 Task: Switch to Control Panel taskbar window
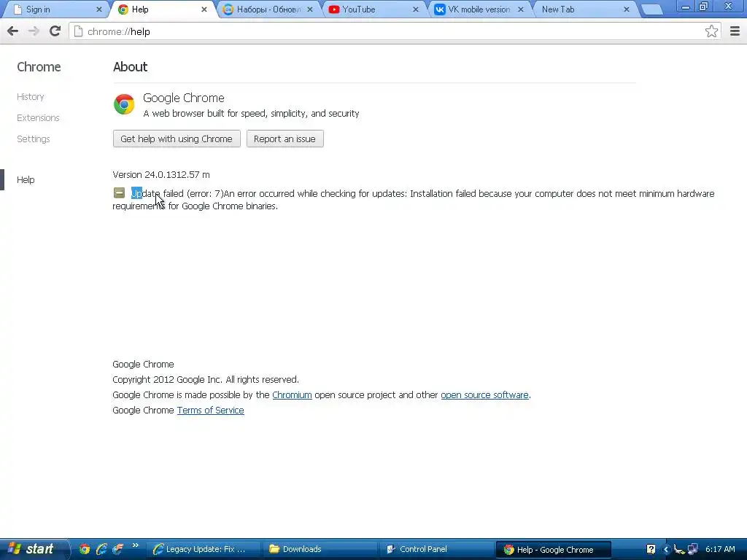[436, 549]
